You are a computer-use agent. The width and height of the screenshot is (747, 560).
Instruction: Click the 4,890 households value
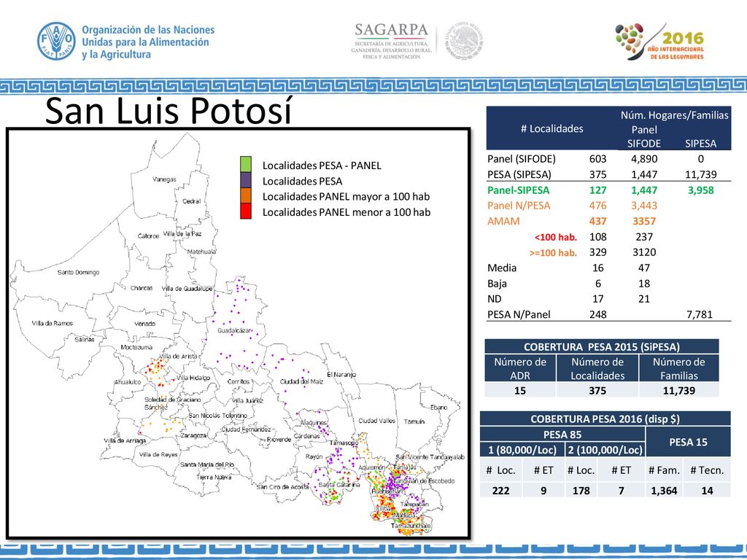644,159
